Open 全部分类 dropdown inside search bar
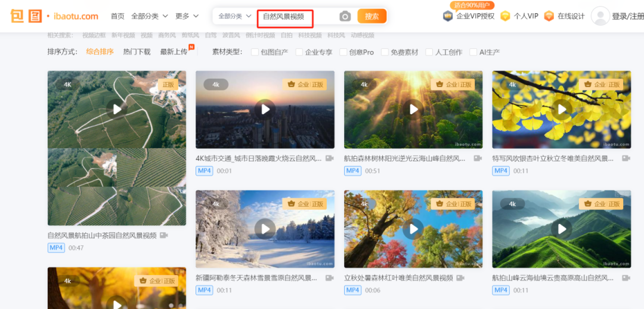 coord(235,17)
